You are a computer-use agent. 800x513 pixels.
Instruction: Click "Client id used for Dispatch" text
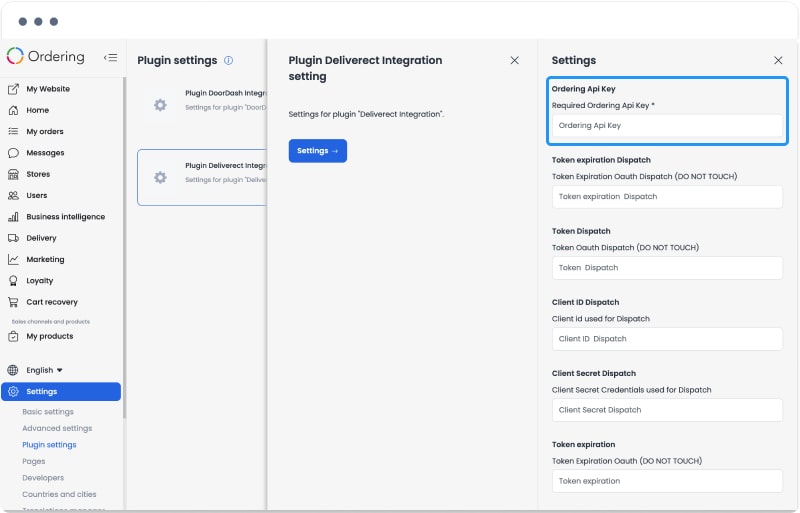click(601, 319)
